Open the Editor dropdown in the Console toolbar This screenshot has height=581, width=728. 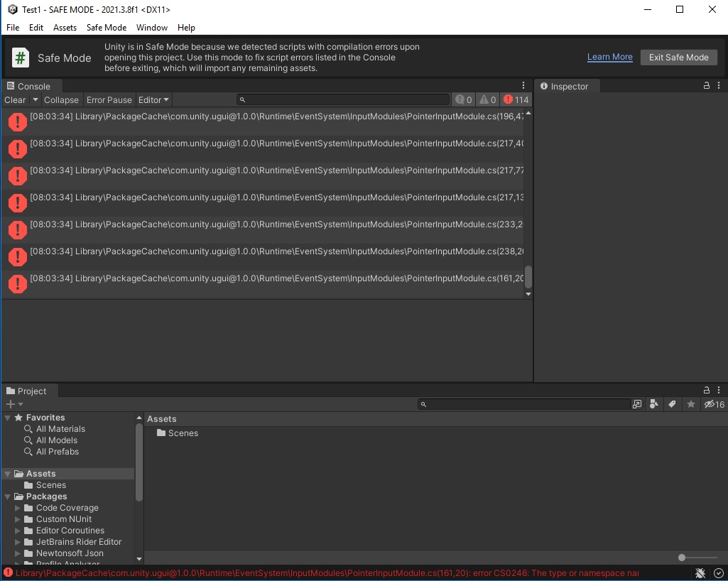(153, 99)
